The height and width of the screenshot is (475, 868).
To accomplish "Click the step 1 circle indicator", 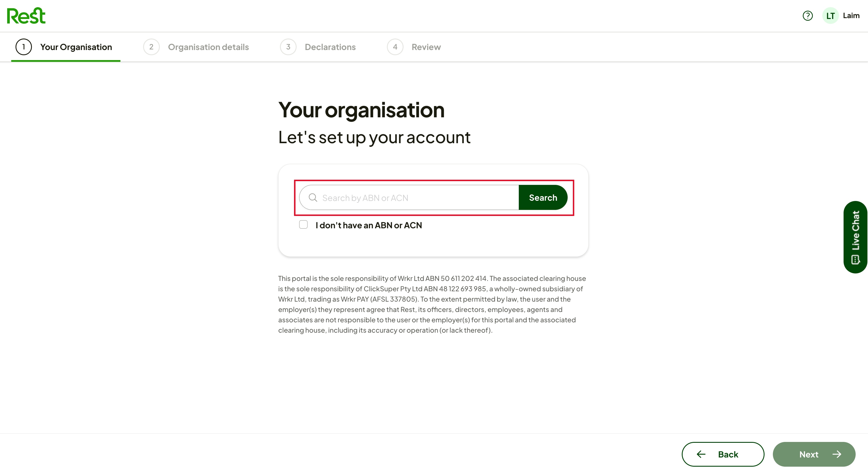I will (x=24, y=47).
